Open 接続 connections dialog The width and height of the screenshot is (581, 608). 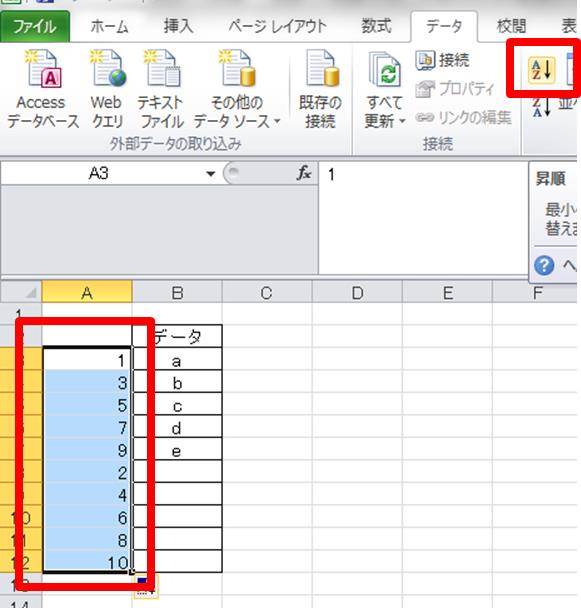click(442, 60)
